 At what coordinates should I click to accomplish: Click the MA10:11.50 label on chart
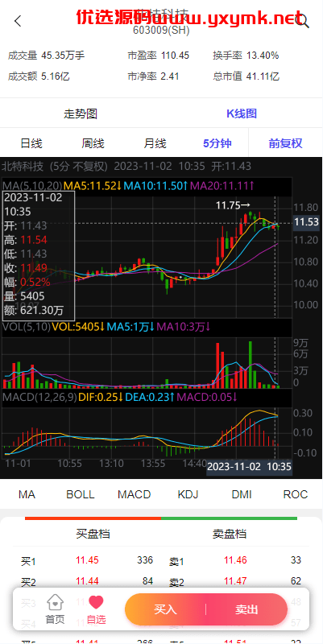coord(155,186)
